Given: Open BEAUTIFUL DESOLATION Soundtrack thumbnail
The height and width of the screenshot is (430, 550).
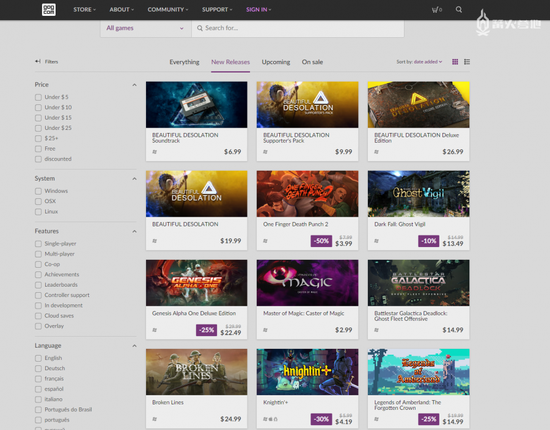Looking at the screenshot, I should (196, 105).
